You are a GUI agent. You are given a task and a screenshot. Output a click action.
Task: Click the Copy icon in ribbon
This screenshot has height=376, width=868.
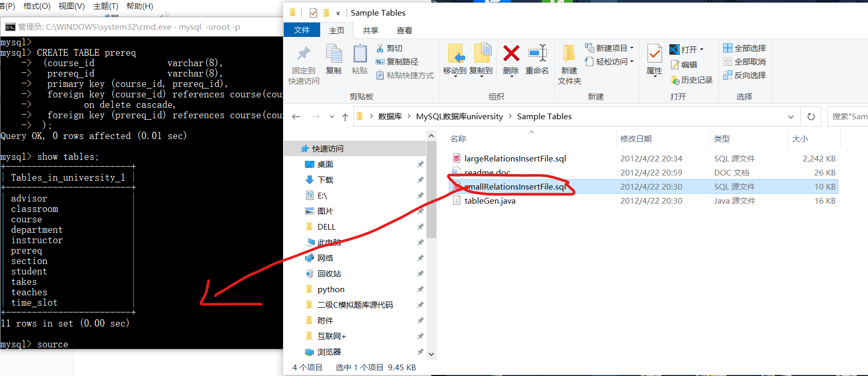pos(334,54)
